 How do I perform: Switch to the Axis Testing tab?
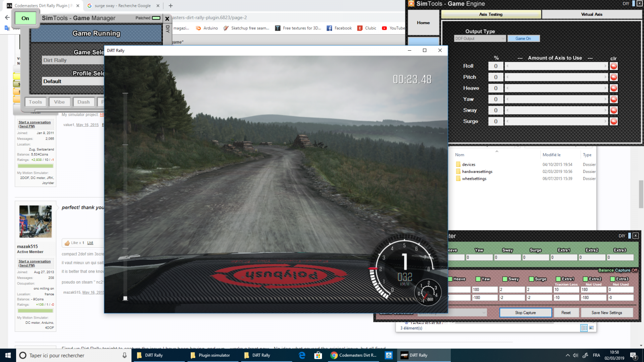pyautogui.click(x=491, y=14)
